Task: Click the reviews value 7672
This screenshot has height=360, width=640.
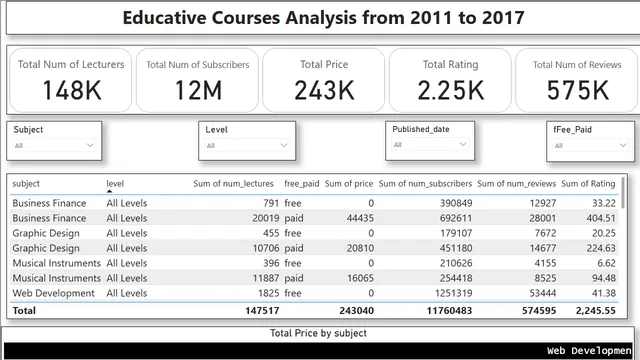Action: pyautogui.click(x=545, y=233)
